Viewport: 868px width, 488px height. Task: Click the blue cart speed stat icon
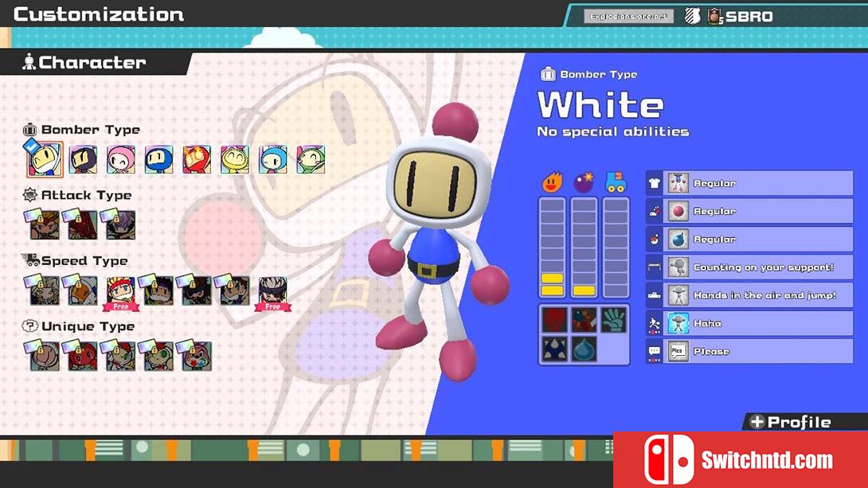(x=616, y=182)
